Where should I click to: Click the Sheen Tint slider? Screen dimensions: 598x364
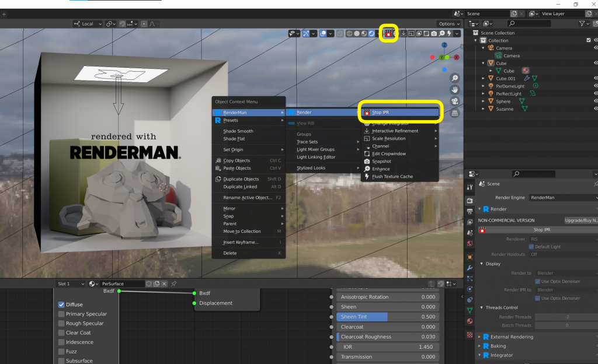pos(388,317)
